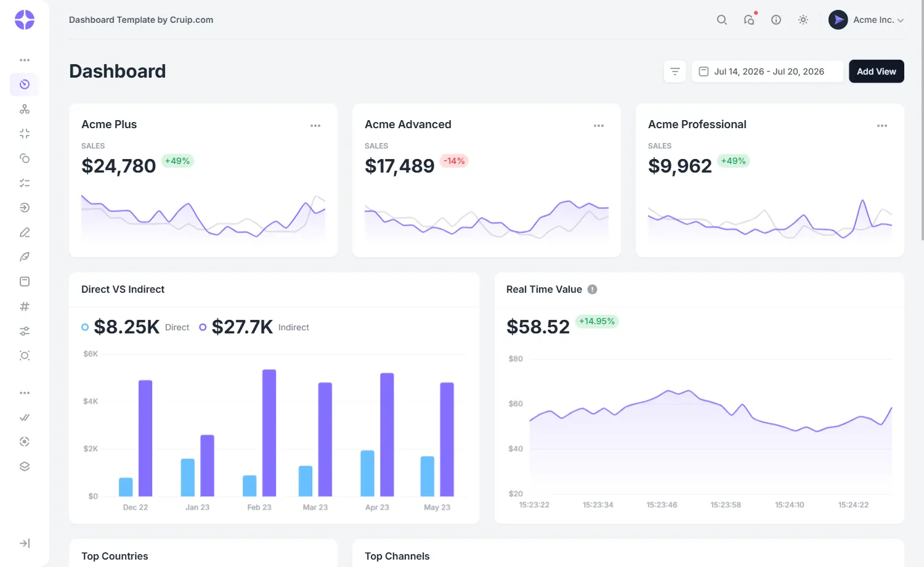This screenshot has height=567, width=924.
Task: Open notifications icon with red dot
Action: (749, 20)
